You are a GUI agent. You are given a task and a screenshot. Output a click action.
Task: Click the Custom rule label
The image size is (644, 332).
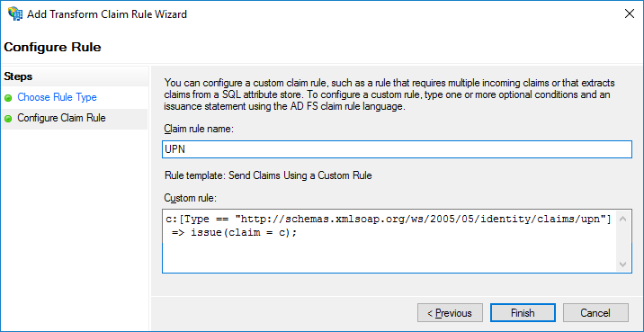(x=190, y=198)
